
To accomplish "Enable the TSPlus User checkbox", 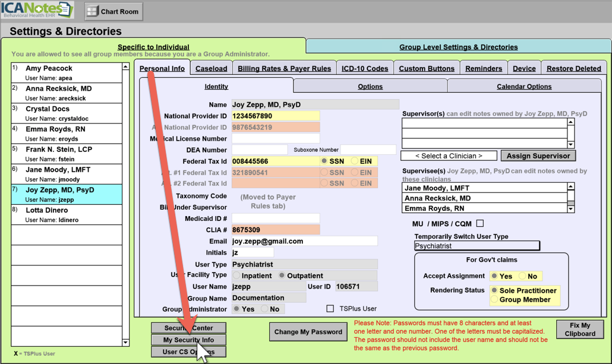I will click(330, 309).
